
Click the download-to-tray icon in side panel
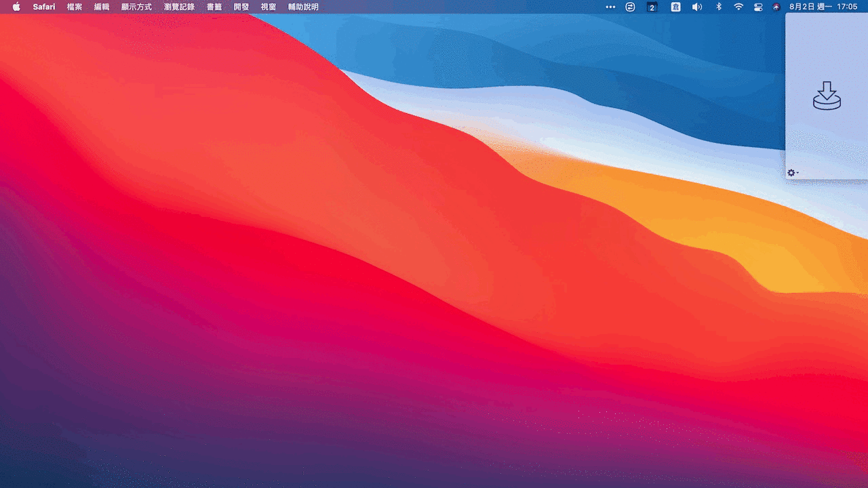click(827, 96)
